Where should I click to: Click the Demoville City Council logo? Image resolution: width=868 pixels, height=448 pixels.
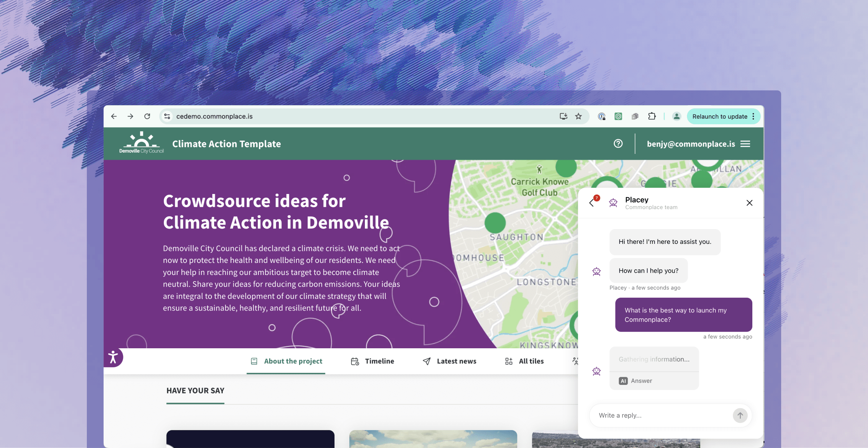(x=141, y=143)
